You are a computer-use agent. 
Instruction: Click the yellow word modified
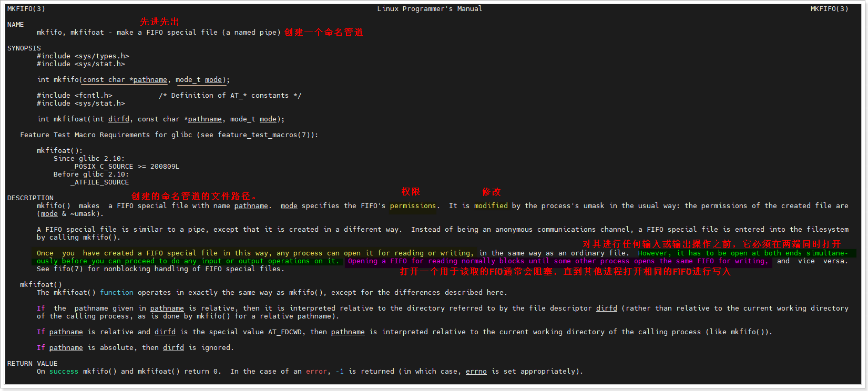pos(491,206)
